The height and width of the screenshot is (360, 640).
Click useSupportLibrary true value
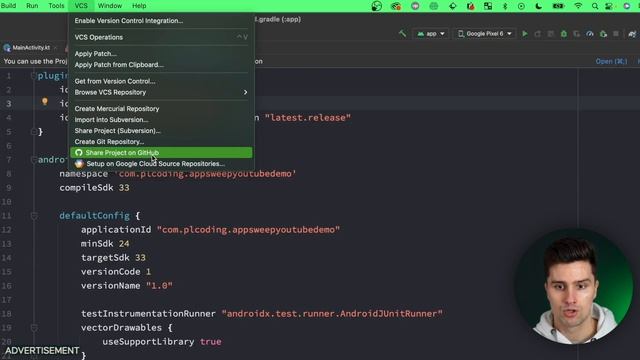pos(211,342)
